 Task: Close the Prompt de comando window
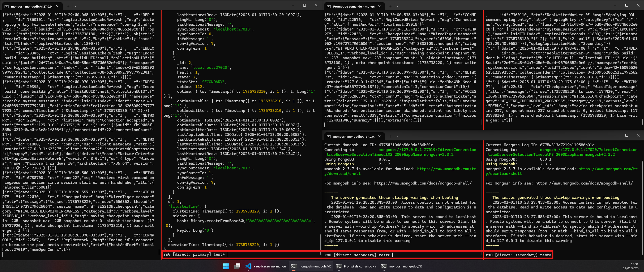638,5
